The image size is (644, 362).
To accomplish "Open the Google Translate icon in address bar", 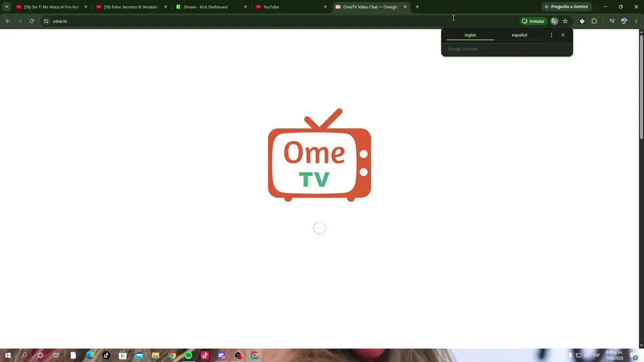I will (554, 21).
